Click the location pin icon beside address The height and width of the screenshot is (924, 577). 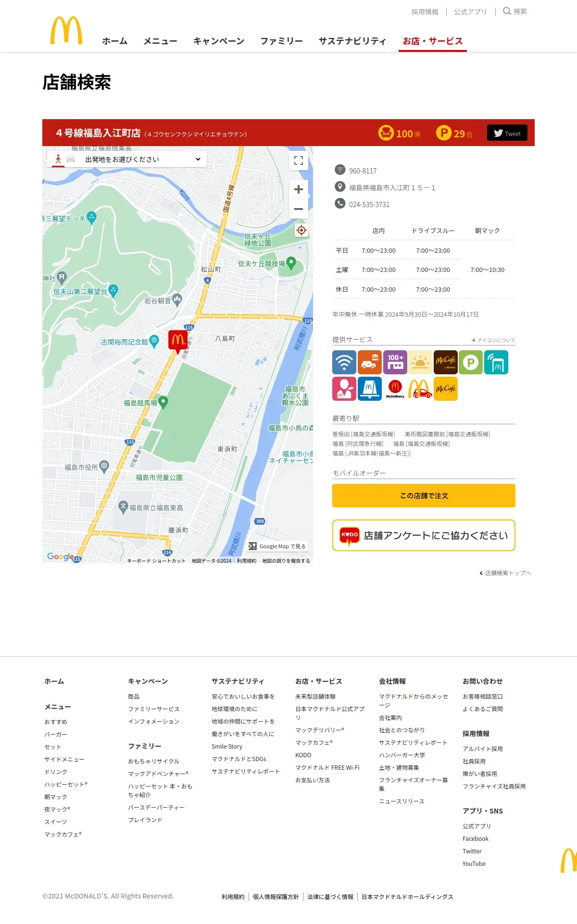tap(340, 187)
